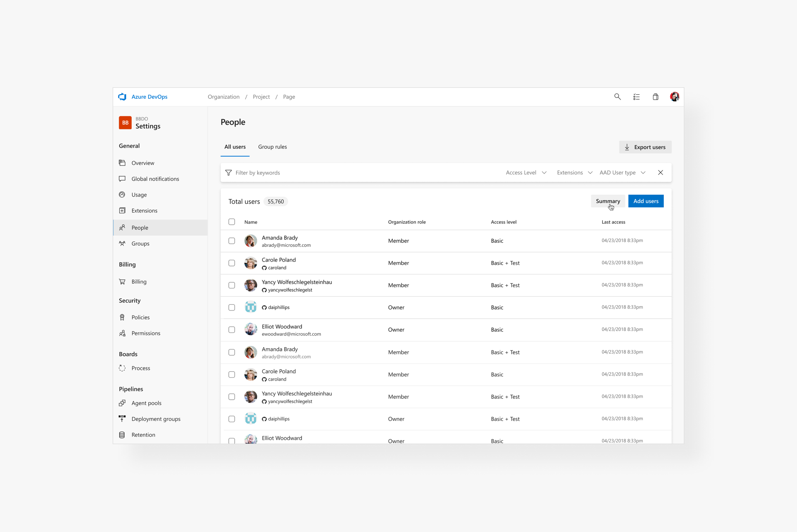Screen dimensions: 797x532
Task: Click the Policies badge icon
Action: click(122, 317)
